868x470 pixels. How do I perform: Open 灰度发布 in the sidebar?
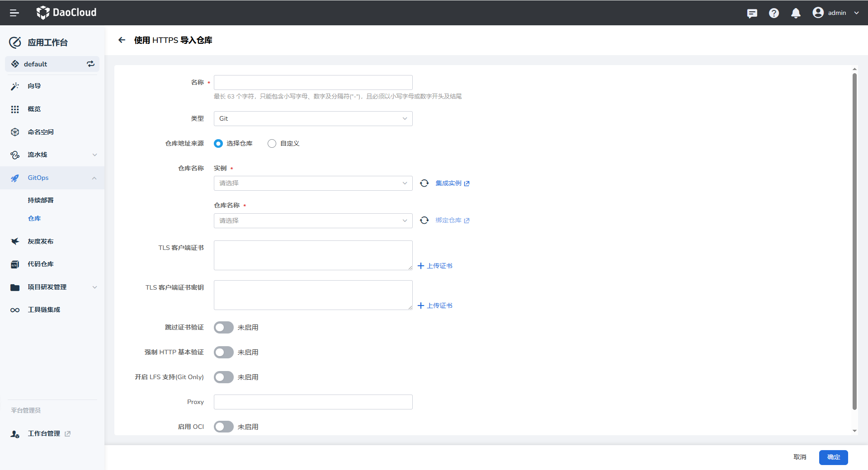[41, 241]
